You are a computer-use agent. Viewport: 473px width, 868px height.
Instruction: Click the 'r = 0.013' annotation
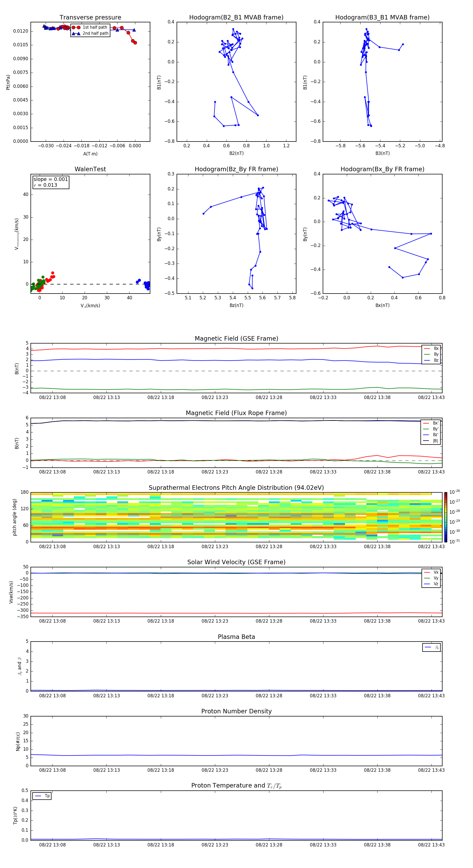[x=45, y=185]
